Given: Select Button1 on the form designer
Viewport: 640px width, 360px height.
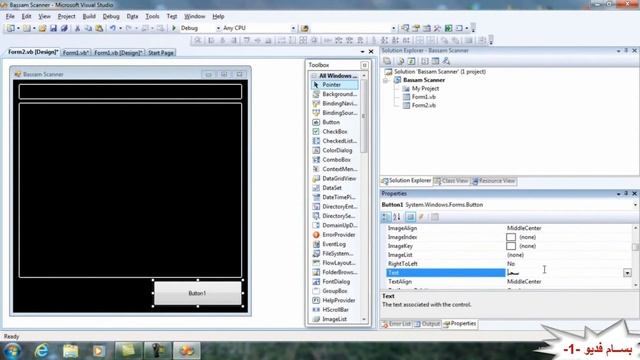Looking at the screenshot, I should 198,293.
